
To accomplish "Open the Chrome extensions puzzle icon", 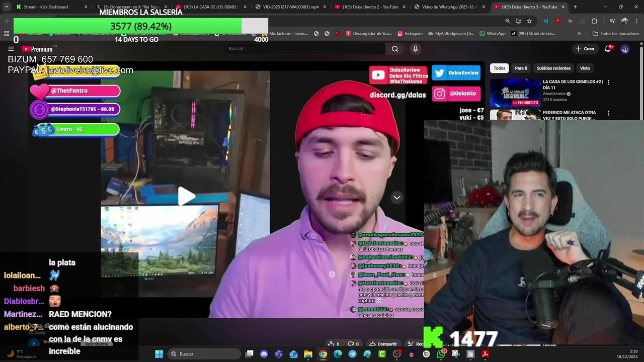I will click(595, 21).
